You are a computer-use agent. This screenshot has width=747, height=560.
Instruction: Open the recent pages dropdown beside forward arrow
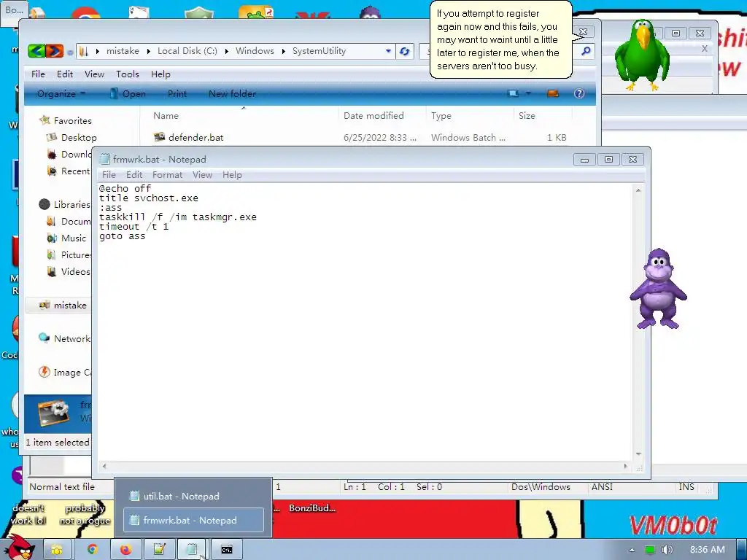point(70,52)
